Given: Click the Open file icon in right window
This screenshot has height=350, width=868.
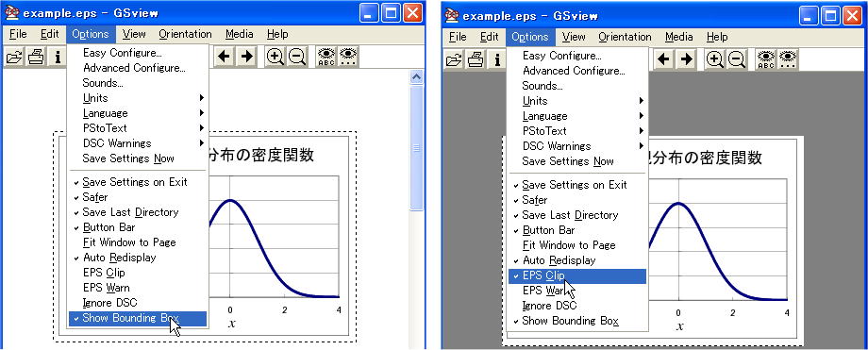Looking at the screenshot, I should pyautogui.click(x=455, y=59).
